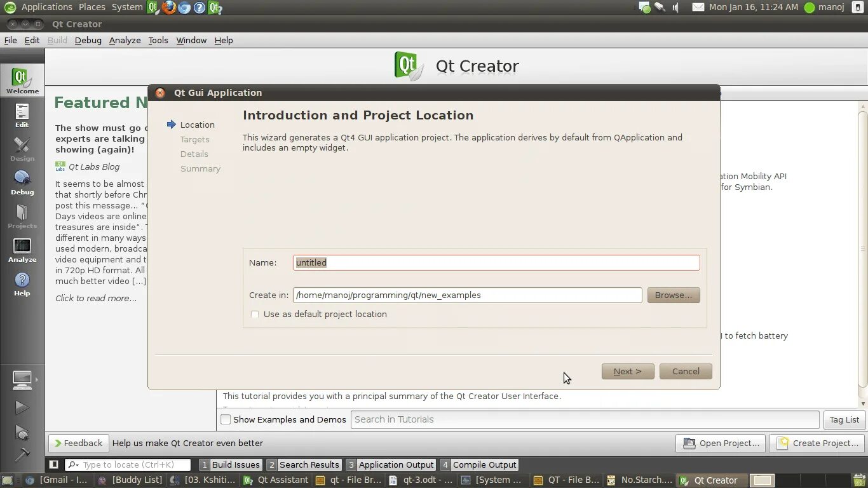This screenshot has width=868, height=488.
Task: Show the Compile Output pane
Action: pyautogui.click(x=479, y=464)
